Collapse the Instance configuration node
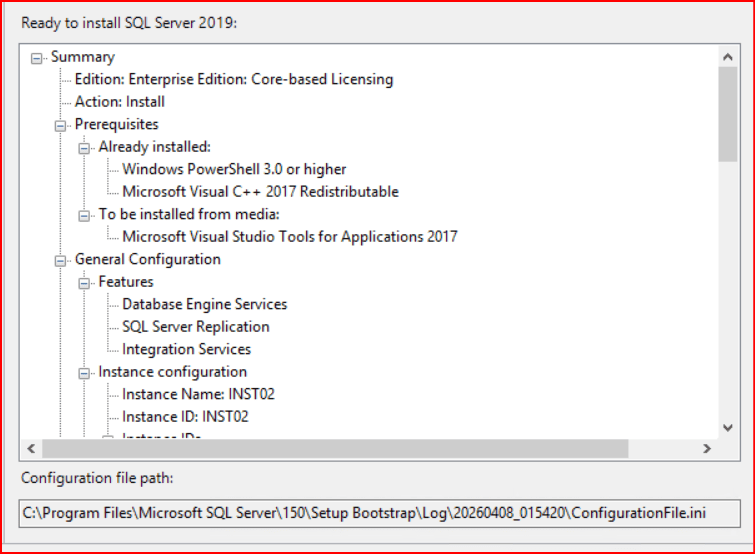Screen dimensions: 755x554 pos(85,373)
